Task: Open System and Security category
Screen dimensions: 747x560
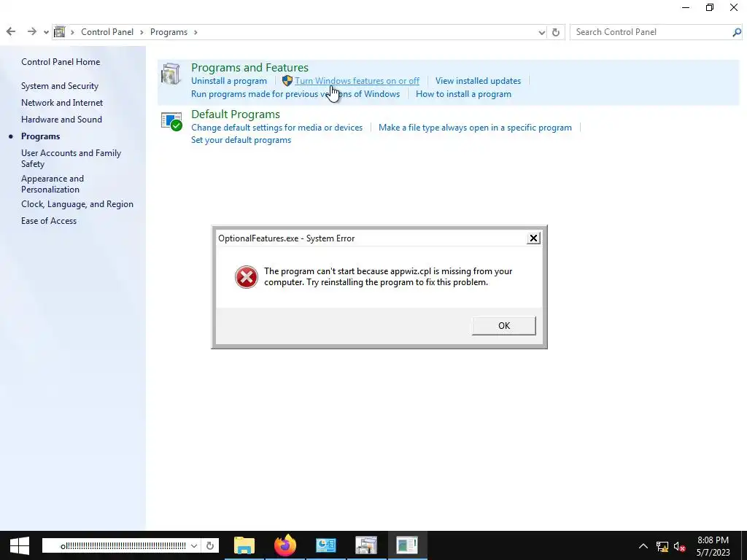Action: click(x=60, y=86)
